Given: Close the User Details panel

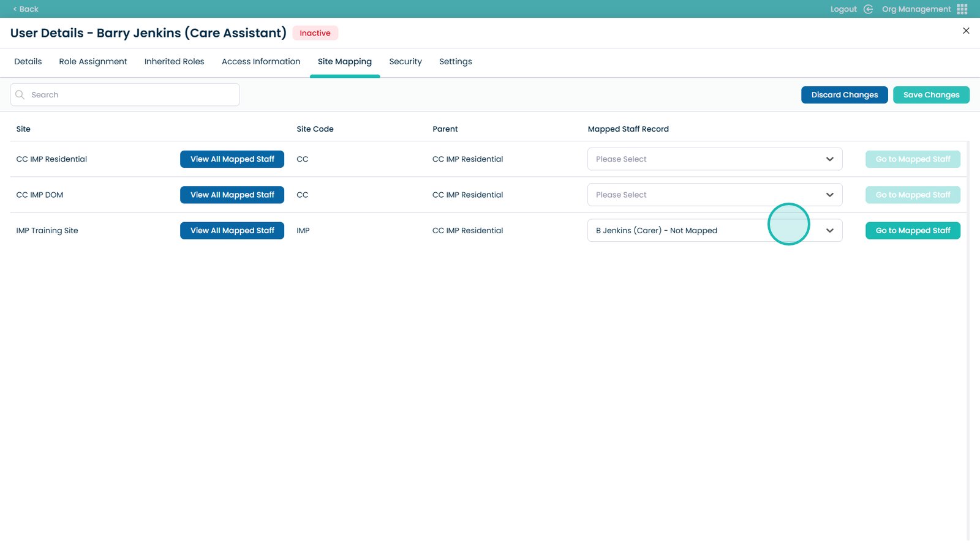Looking at the screenshot, I should (966, 31).
